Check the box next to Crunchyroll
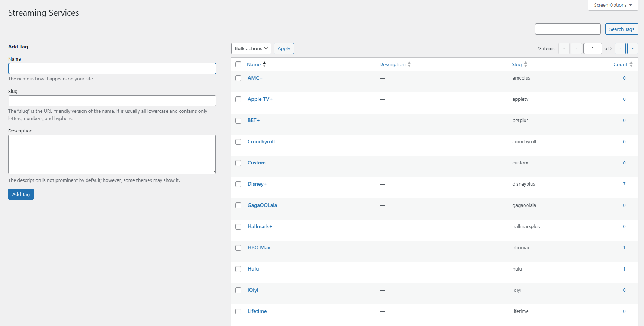 [x=238, y=142]
